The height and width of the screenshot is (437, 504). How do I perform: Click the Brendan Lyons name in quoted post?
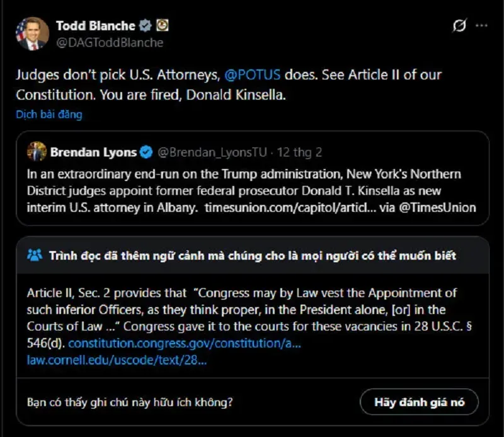(x=93, y=152)
